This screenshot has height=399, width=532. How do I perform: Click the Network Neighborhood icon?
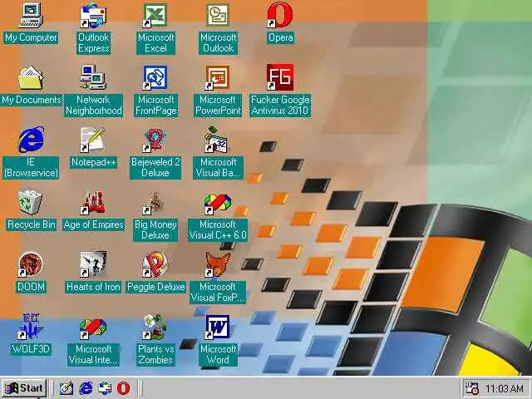(x=93, y=77)
